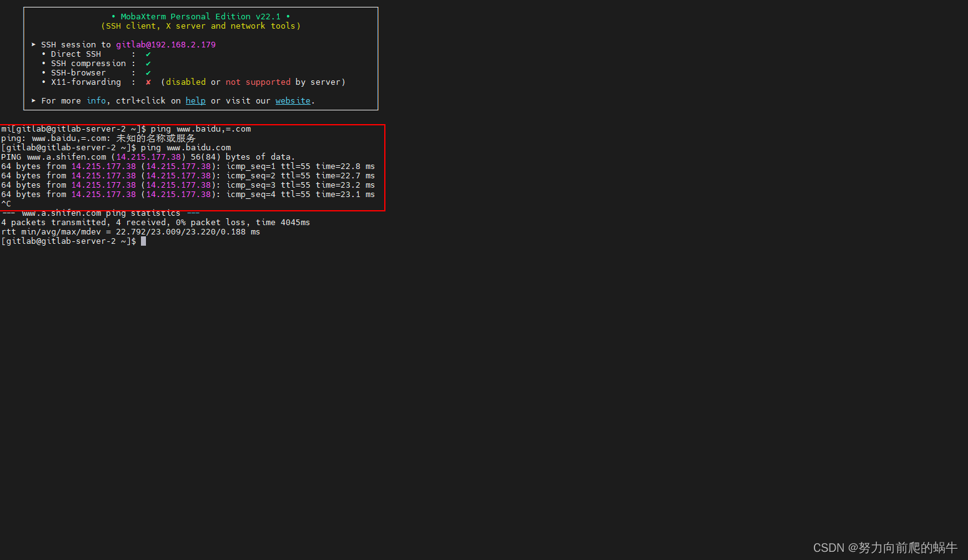Open the help link in MobaXterm banner
The image size is (968, 560).
[x=195, y=101]
